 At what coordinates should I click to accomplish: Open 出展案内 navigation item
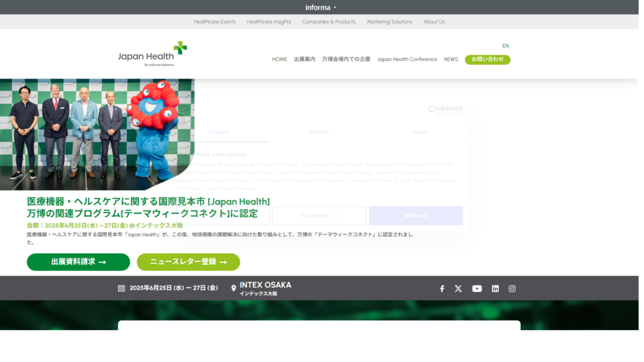point(305,59)
